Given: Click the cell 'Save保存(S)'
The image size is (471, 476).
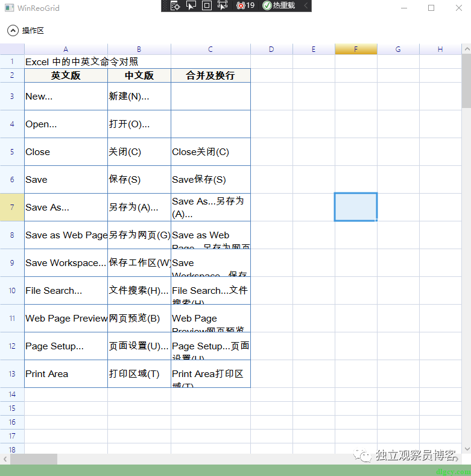Looking at the screenshot, I should tap(210, 180).
